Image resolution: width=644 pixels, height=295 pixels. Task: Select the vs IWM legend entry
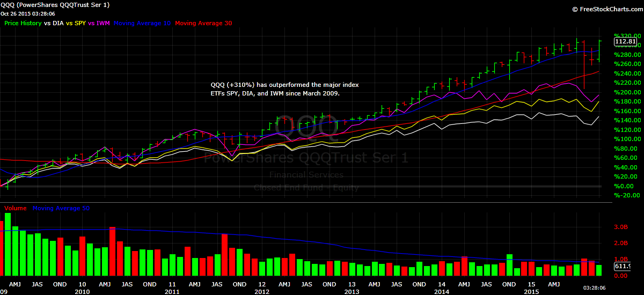tap(99, 24)
